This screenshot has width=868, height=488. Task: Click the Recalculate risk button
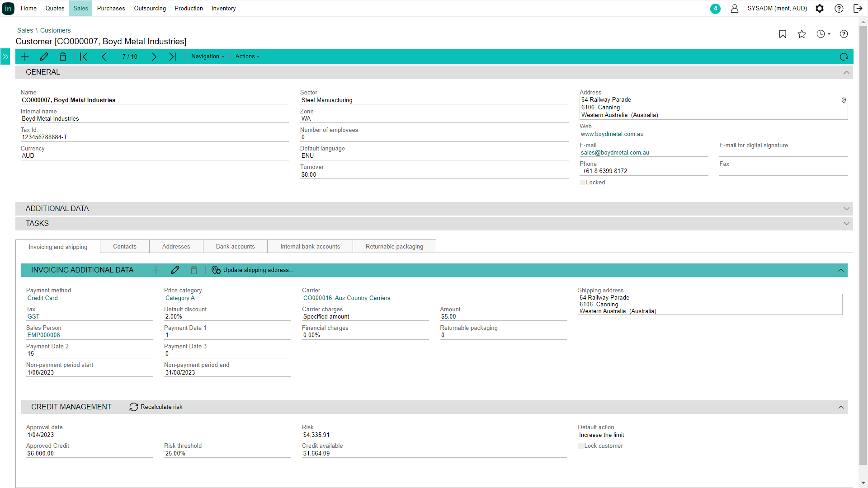coord(156,407)
